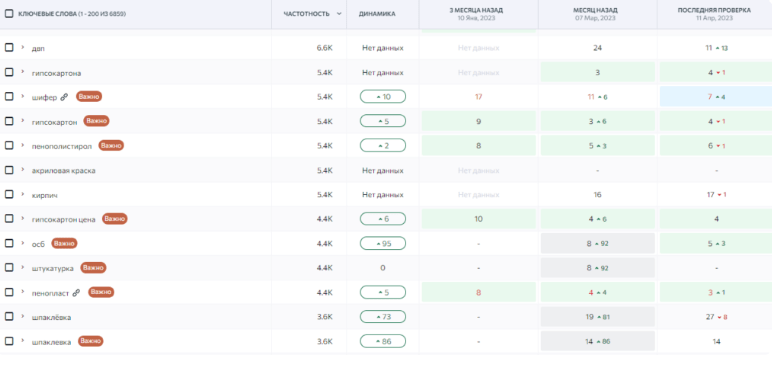Click keyword text акриловая краска
The image size is (772, 391).
click(64, 171)
